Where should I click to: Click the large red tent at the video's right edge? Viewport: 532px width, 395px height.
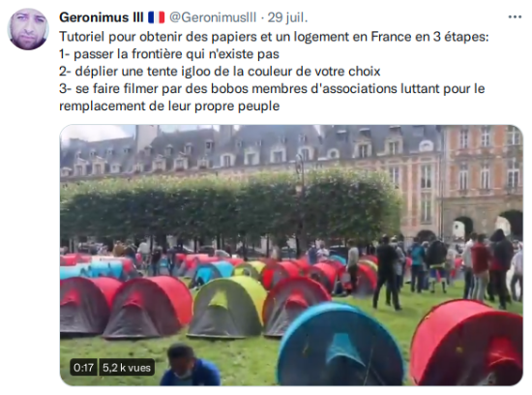[468, 343]
